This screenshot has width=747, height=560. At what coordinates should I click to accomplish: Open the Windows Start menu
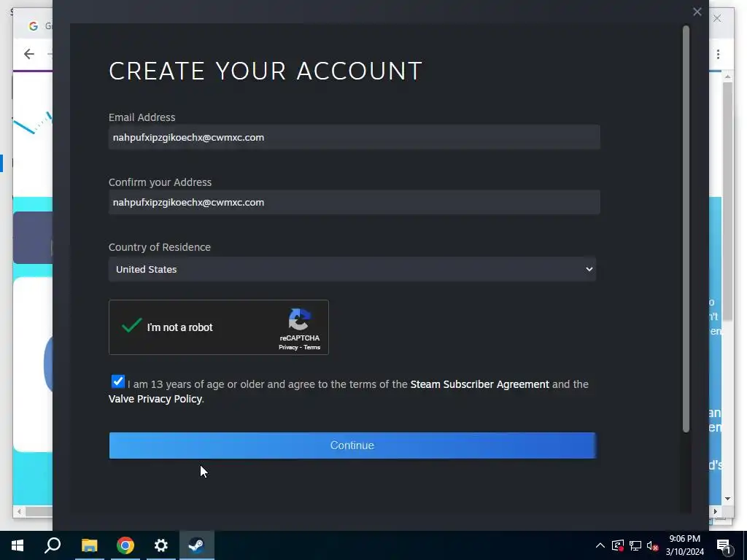(x=18, y=545)
